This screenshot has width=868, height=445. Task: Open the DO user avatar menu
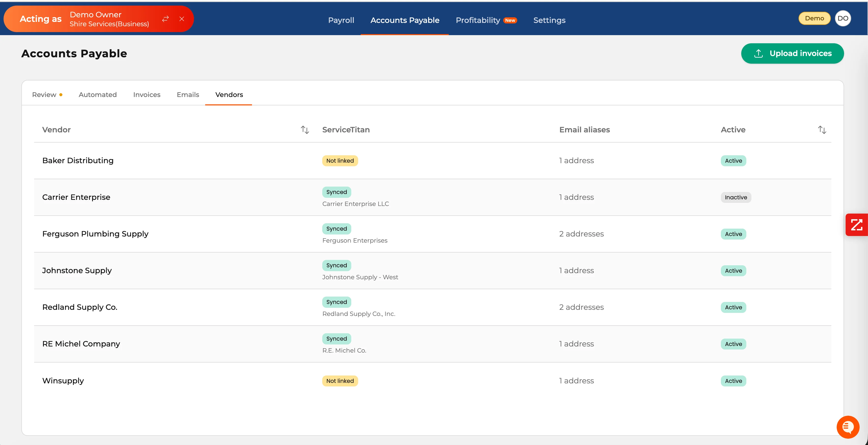tap(843, 19)
